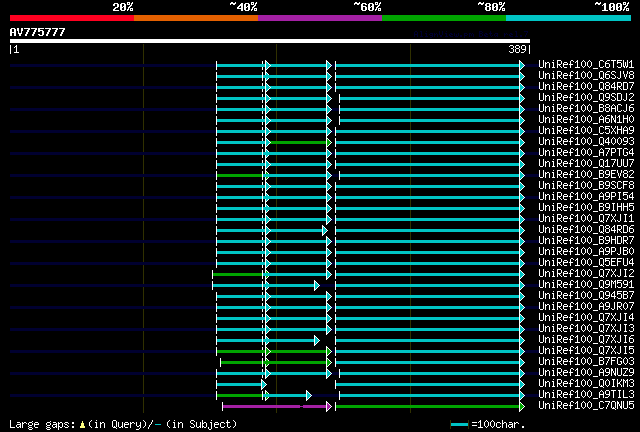Click the UniRef100_B9HDR7 label
This screenshot has height=432, width=640.
[x=586, y=241]
